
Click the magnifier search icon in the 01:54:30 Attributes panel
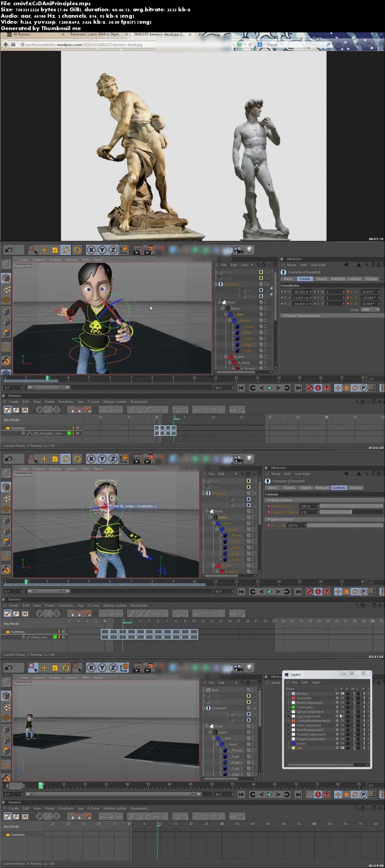tap(366, 265)
